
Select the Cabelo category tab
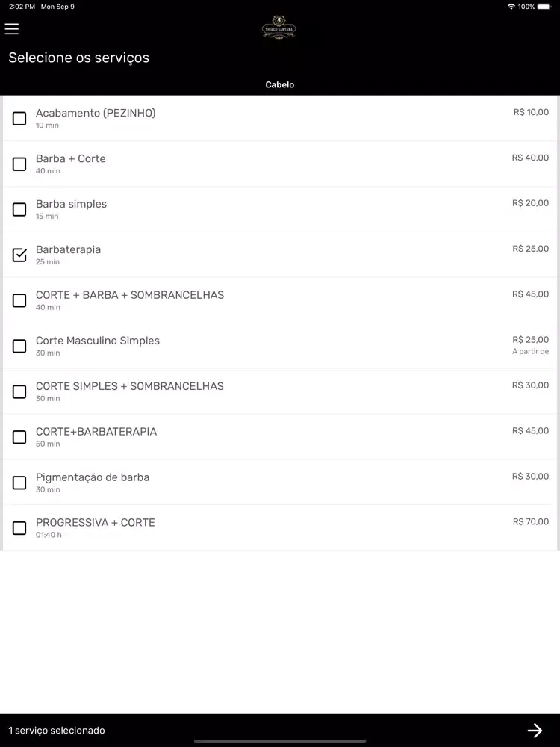[x=280, y=85]
